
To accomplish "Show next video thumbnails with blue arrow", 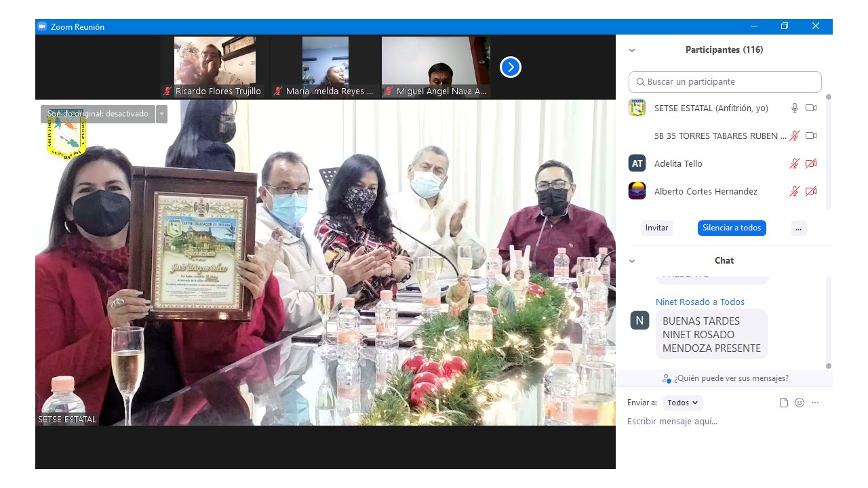I will [x=511, y=67].
